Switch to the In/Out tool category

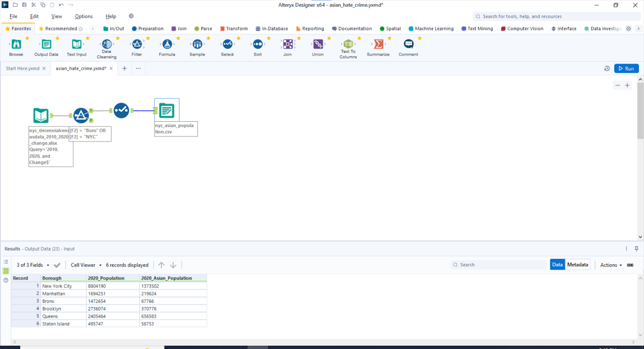click(114, 29)
